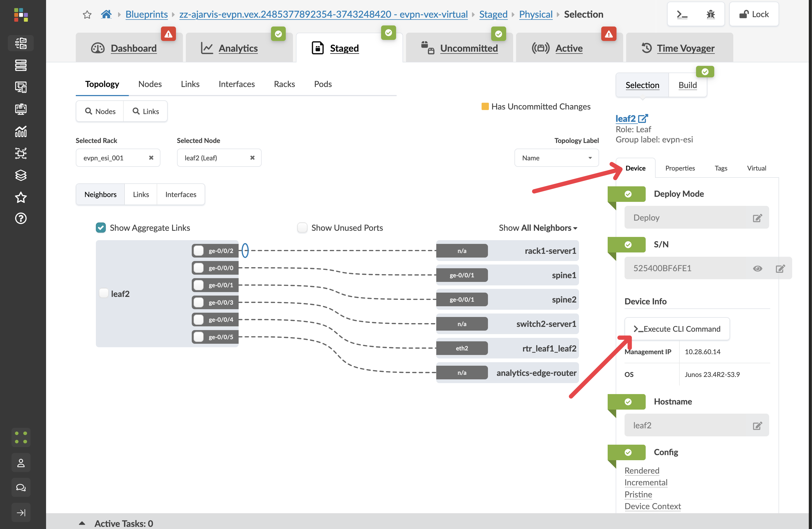Expand the sidebar with arrow icon

pyautogui.click(x=21, y=512)
